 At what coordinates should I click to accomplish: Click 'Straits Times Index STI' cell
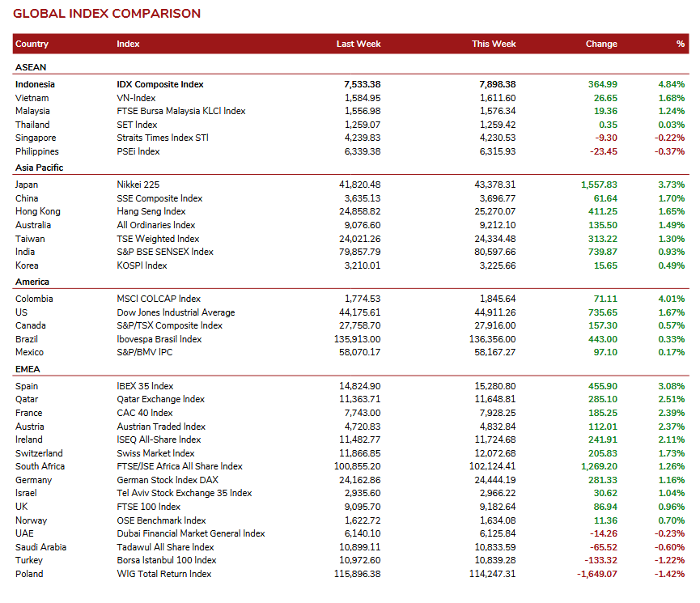pos(163,138)
